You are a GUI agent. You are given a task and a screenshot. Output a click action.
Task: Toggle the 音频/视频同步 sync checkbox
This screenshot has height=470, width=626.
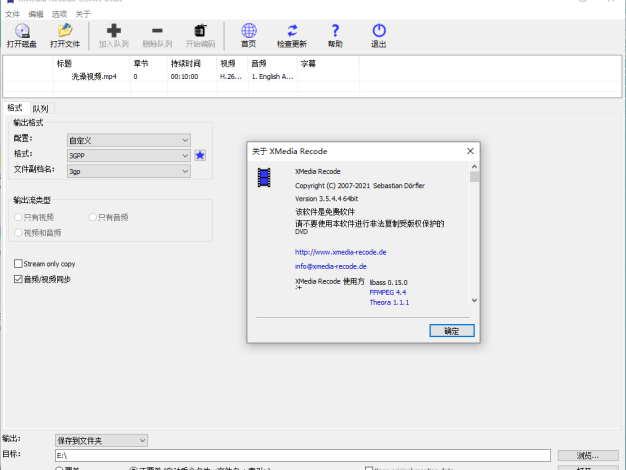[18, 279]
